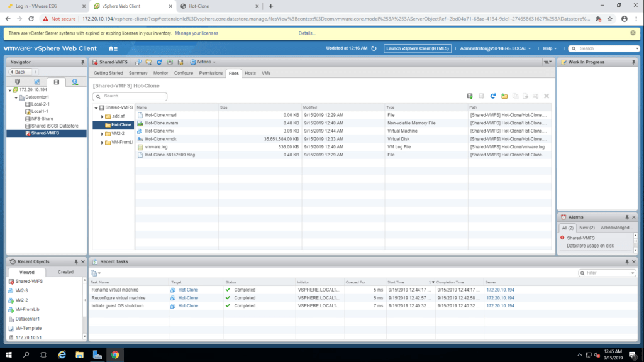The image size is (644, 362).
Task: Open the Administrator@VSPHERE.LOCAL user menu
Action: click(x=495, y=48)
